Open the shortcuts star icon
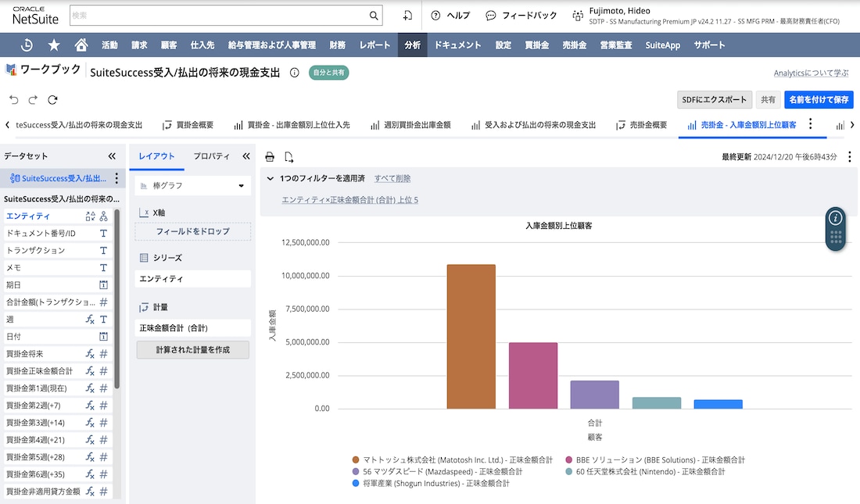Screen dimensions: 860x504 54,45
